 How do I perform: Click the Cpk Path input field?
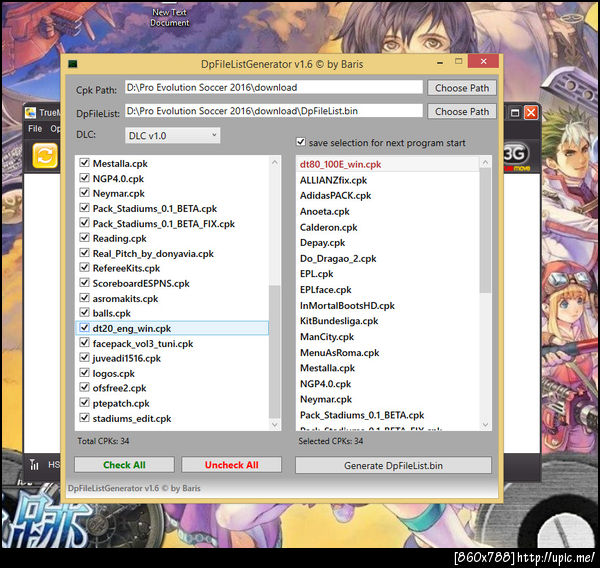pyautogui.click(x=274, y=87)
